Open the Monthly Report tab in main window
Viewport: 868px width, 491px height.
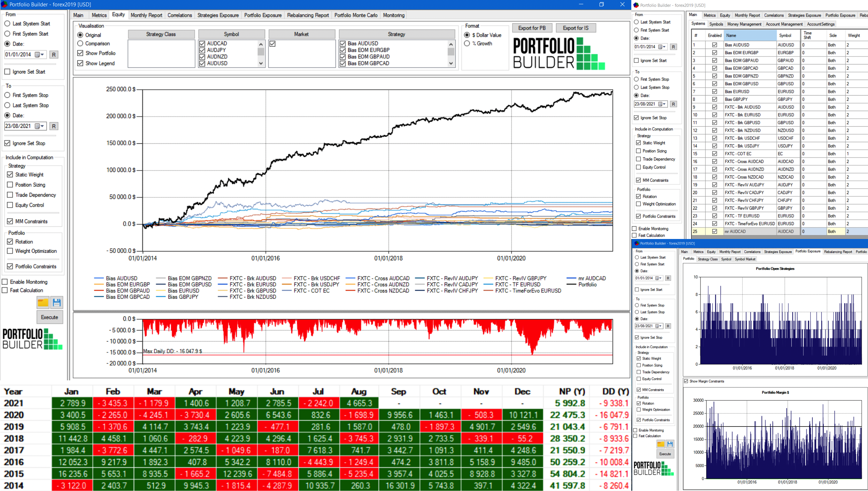(146, 15)
